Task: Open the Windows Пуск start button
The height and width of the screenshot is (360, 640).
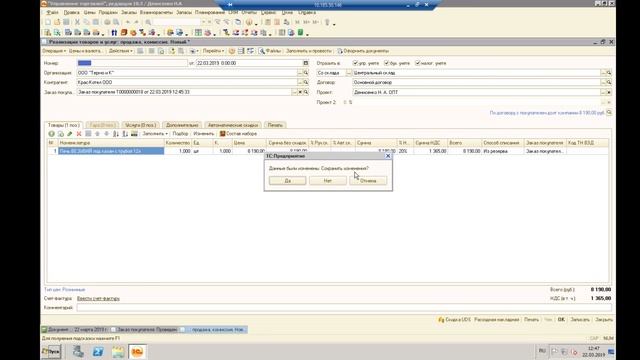Action: (x=51, y=351)
